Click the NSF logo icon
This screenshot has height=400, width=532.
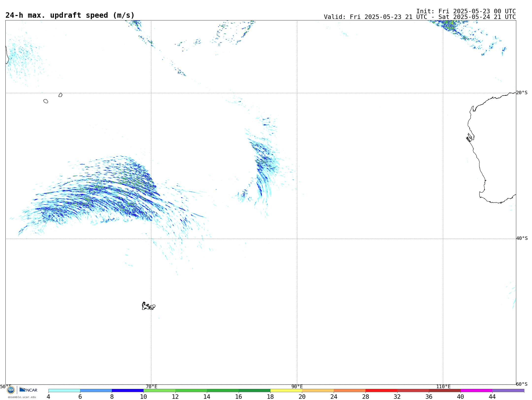click(x=11, y=390)
